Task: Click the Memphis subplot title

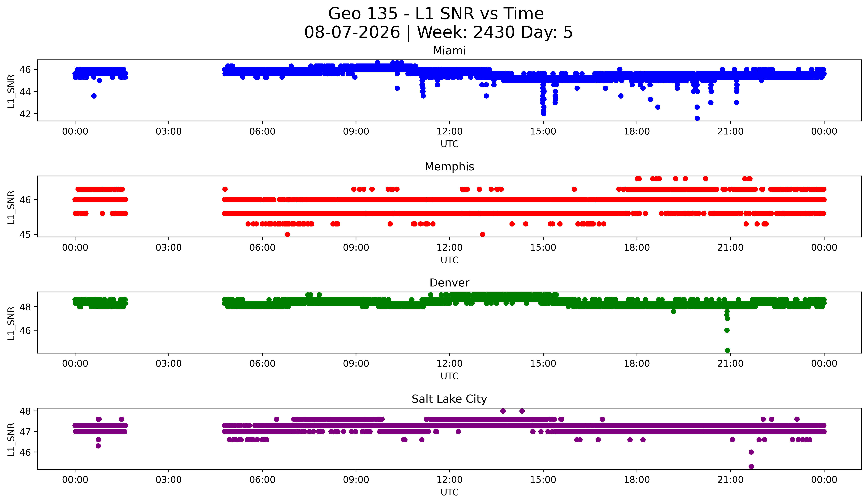Action: tap(449, 167)
